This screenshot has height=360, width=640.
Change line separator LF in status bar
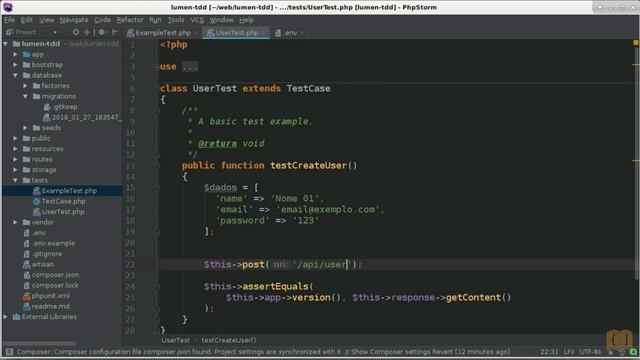[569, 351]
